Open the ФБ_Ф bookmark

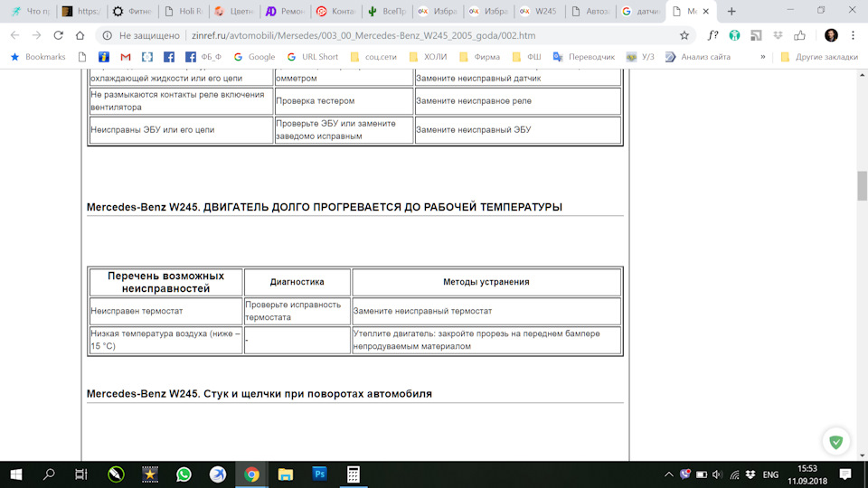tap(203, 57)
